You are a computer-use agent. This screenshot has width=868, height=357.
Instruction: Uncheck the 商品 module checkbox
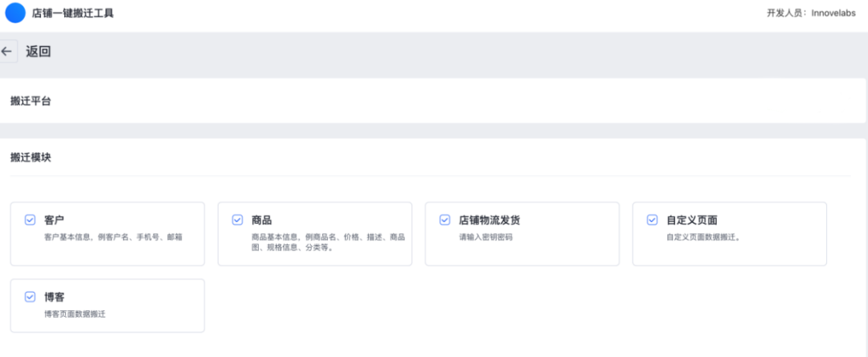237,220
